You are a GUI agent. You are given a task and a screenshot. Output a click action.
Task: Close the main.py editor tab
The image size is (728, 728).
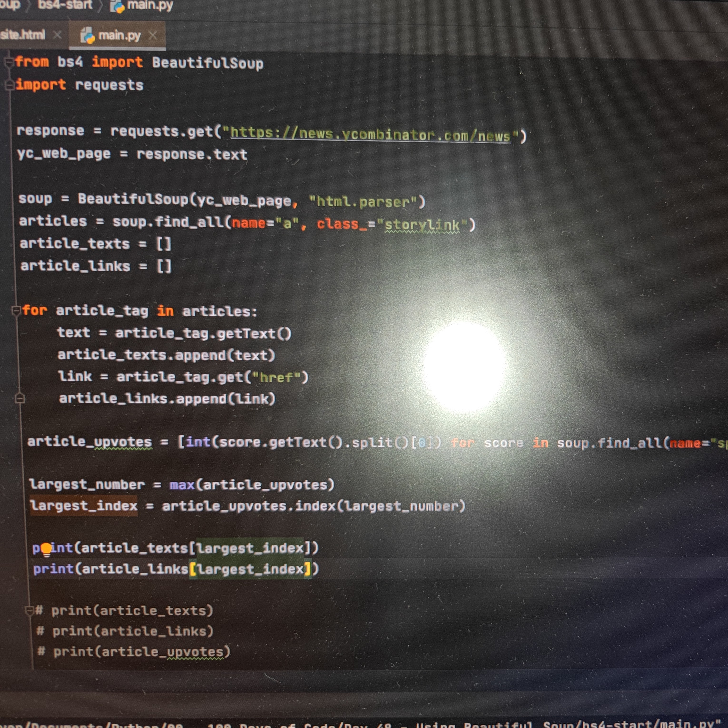click(153, 35)
